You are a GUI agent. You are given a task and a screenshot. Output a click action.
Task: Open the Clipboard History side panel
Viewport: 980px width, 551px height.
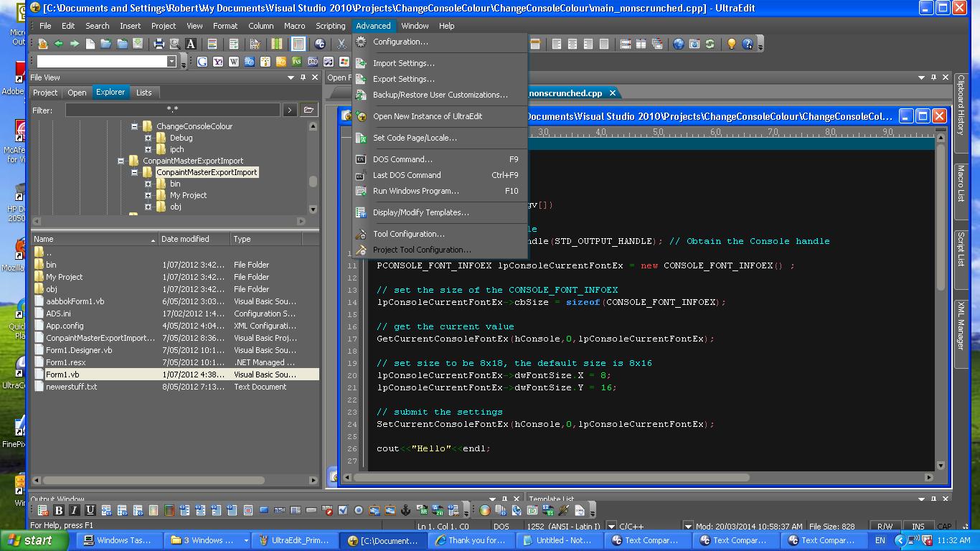(960, 105)
